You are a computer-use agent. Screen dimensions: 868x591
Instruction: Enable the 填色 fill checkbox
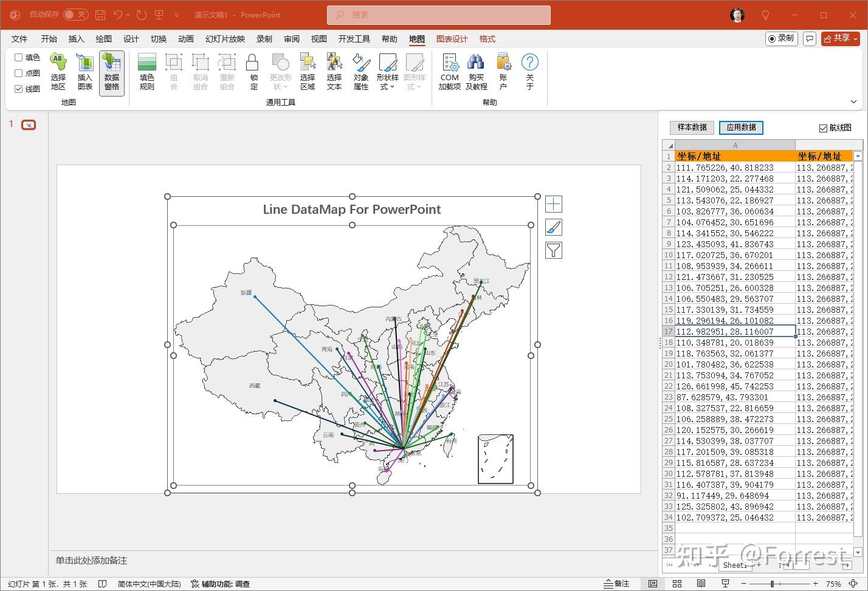(x=18, y=57)
